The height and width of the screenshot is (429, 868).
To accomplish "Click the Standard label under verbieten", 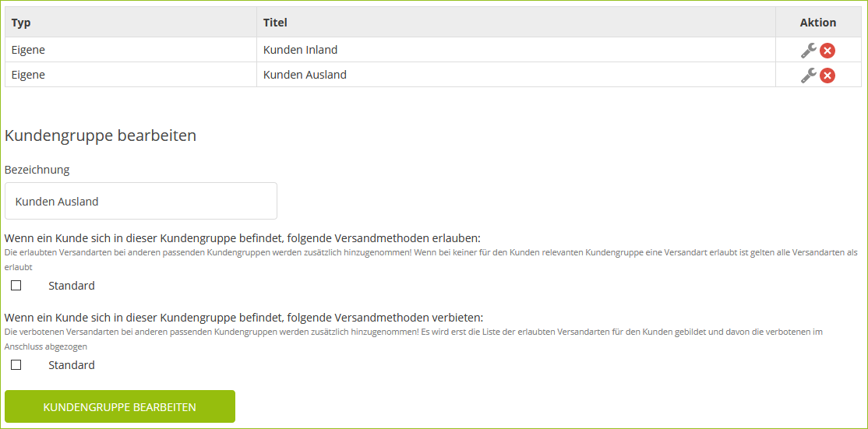I will point(72,365).
